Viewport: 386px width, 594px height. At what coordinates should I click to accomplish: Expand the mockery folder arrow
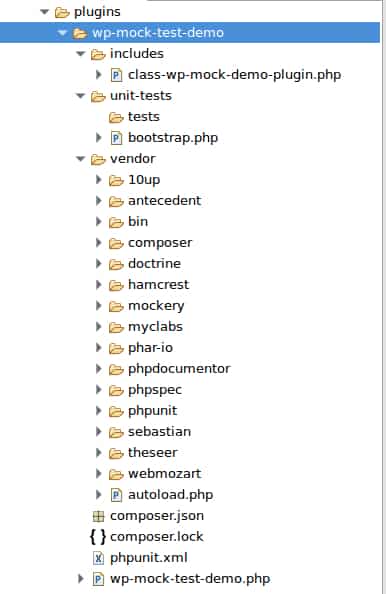point(98,306)
